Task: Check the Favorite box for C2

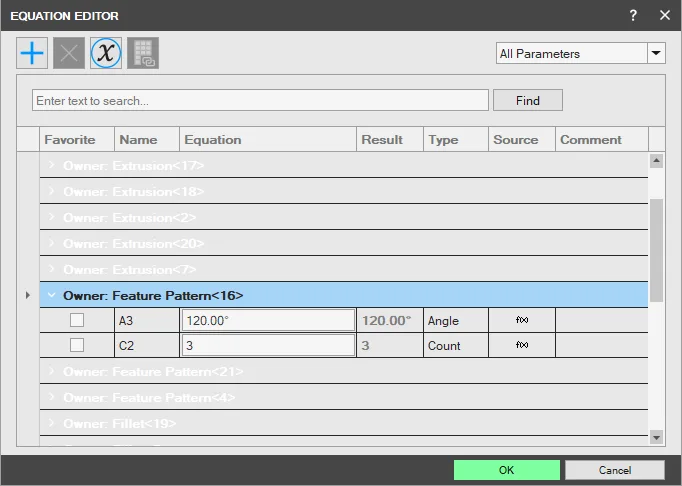Action: coord(77,345)
